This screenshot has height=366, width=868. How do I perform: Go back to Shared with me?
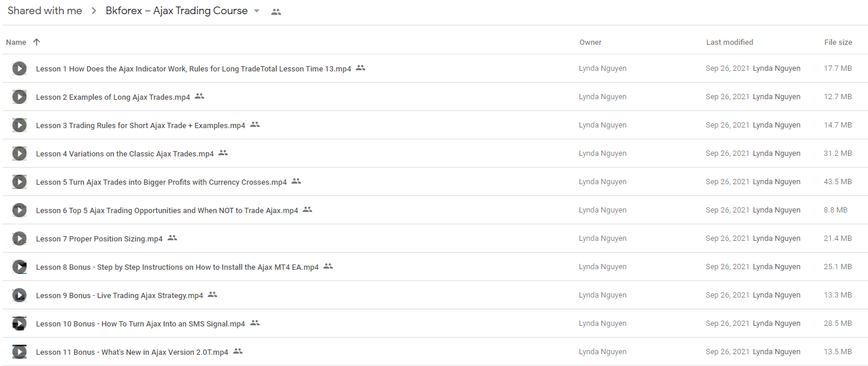[45, 11]
